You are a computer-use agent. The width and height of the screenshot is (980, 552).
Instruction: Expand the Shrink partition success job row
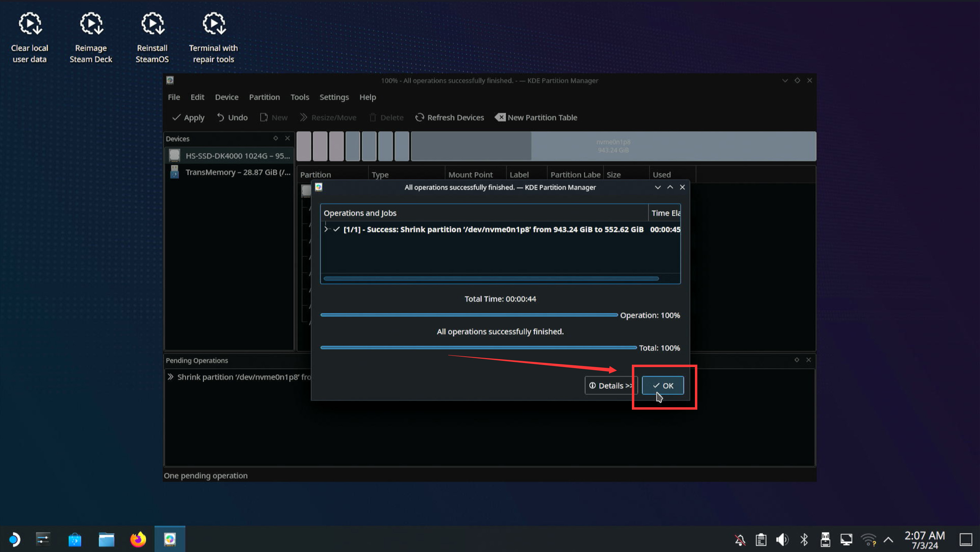[x=326, y=229]
